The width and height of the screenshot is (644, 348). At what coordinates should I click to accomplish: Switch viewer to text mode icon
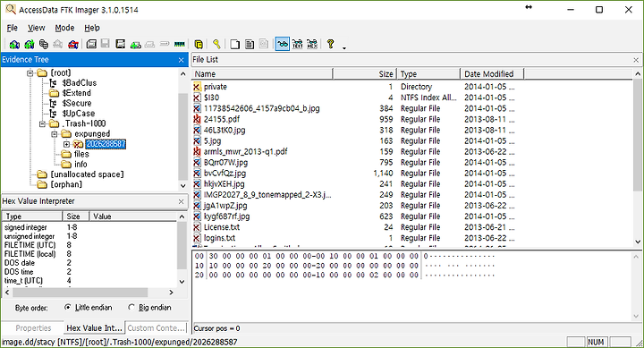pos(297,44)
